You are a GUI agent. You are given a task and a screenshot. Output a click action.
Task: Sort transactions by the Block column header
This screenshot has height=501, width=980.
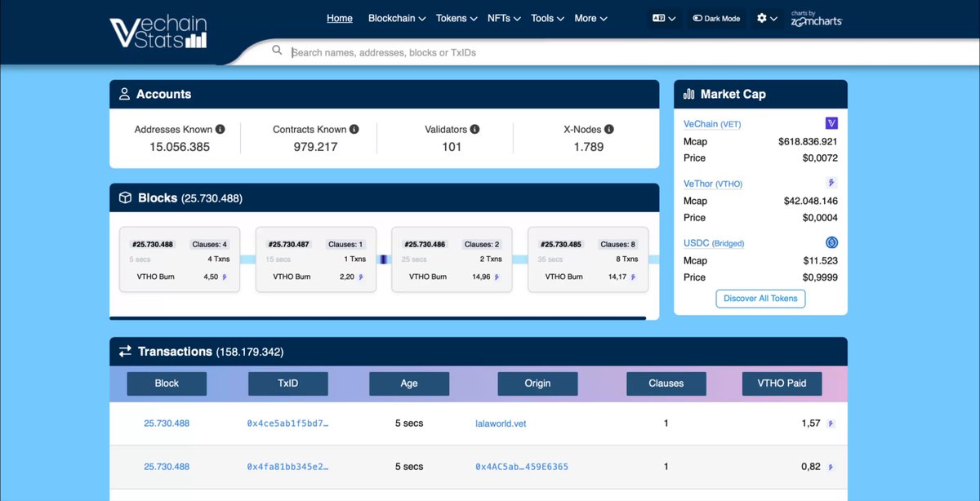167,384
